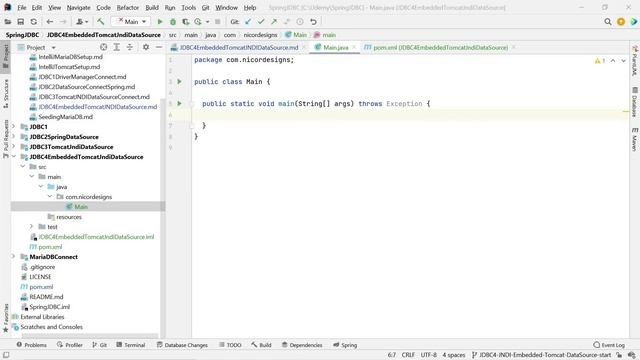Expand the test folder
The height and width of the screenshot is (360, 640).
point(32,227)
